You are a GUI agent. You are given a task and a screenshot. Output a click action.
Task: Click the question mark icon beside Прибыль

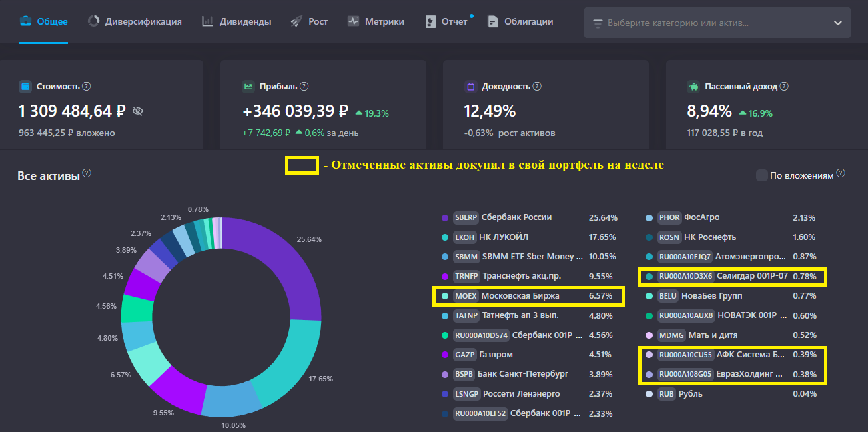(x=305, y=86)
